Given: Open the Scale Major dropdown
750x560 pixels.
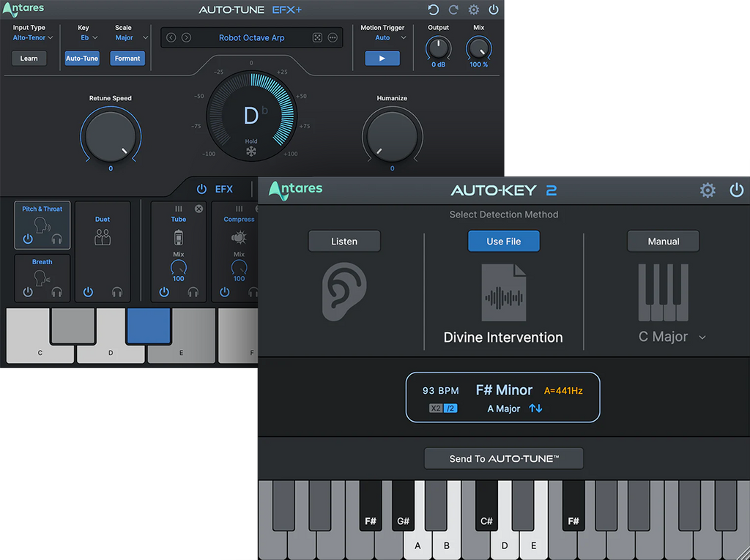Looking at the screenshot, I should tap(132, 37).
